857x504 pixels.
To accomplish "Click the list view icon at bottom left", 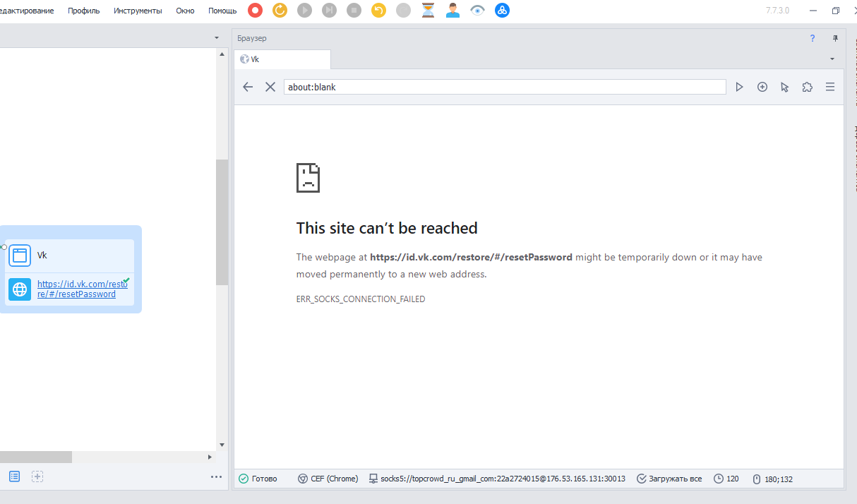I will click(14, 476).
